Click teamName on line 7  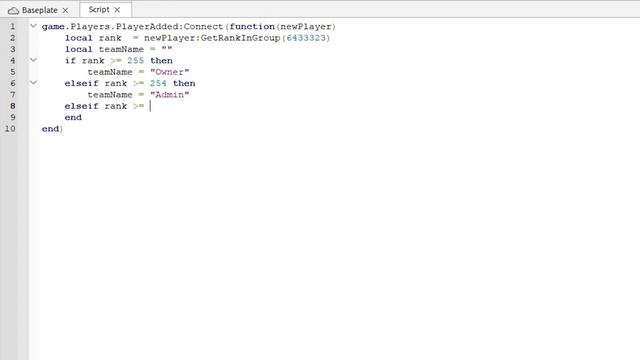(110, 95)
